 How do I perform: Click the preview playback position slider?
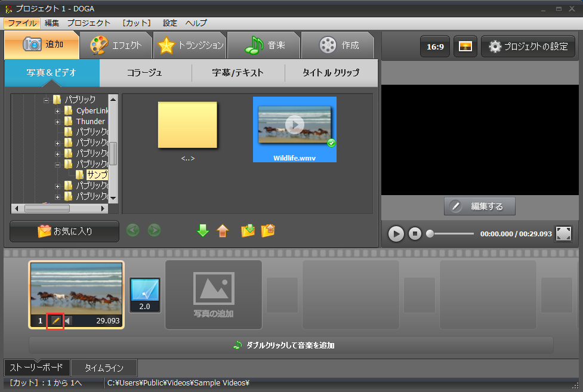[451, 234]
